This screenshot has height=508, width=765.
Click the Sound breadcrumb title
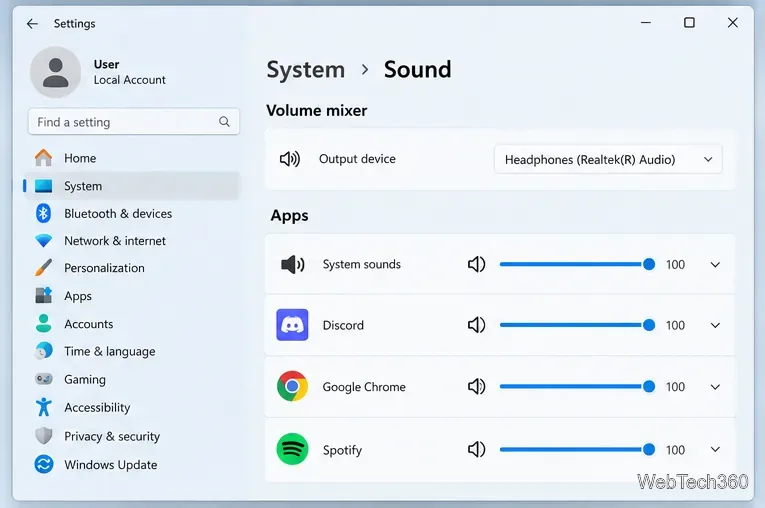click(417, 69)
